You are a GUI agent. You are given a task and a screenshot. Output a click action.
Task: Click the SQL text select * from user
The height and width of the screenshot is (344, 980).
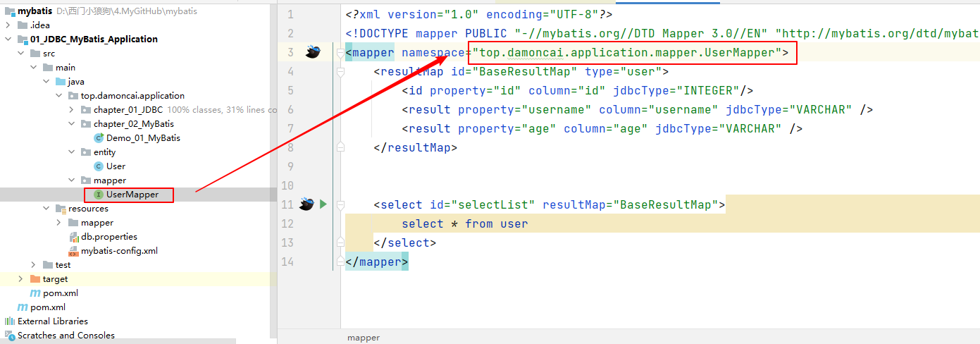pyautogui.click(x=465, y=223)
